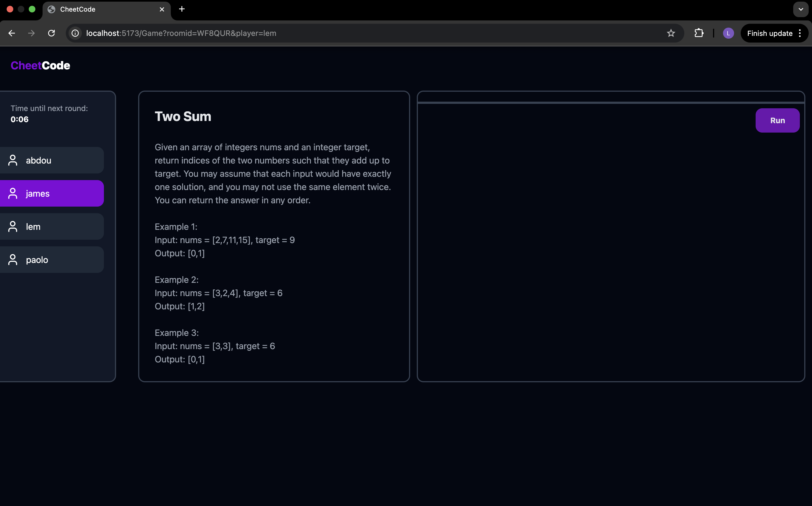Open the Chrome profile avatar L

(728, 33)
